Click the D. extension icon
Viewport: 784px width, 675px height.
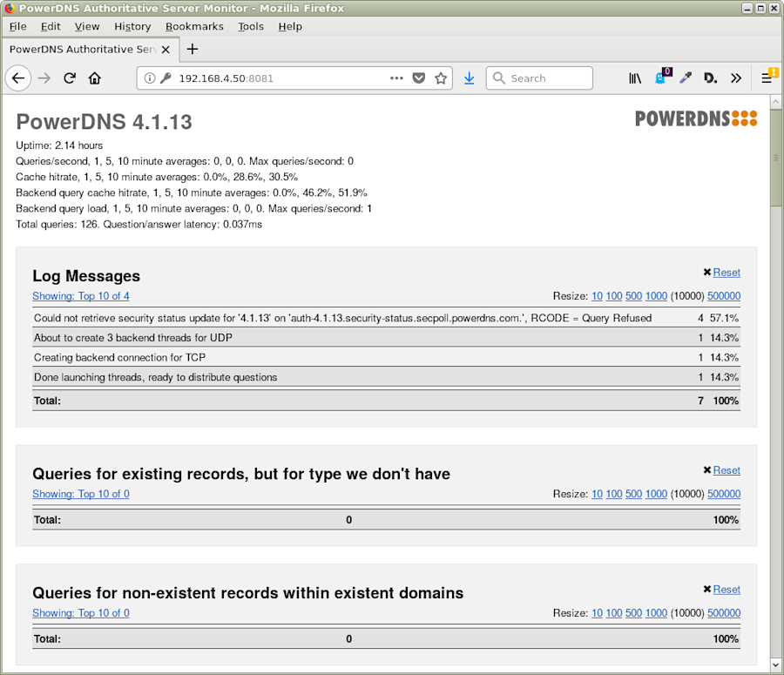pos(710,78)
